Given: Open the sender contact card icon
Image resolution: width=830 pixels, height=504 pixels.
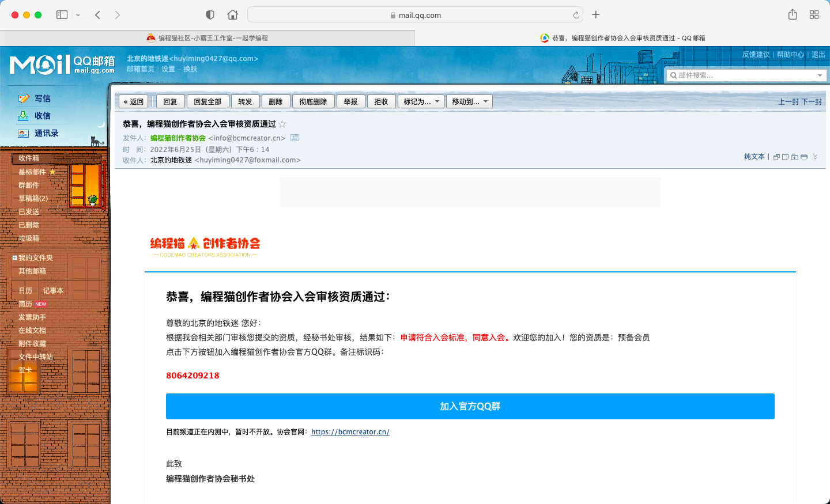Looking at the screenshot, I should coord(295,138).
